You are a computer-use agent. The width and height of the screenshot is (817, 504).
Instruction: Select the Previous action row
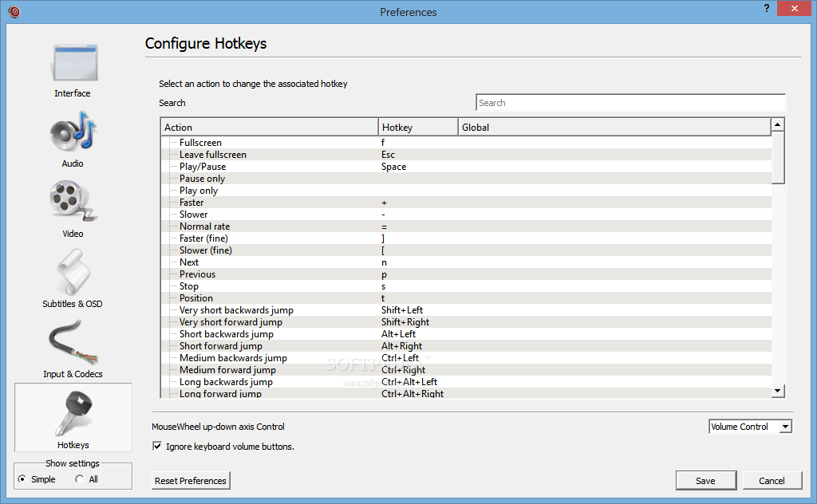466,274
